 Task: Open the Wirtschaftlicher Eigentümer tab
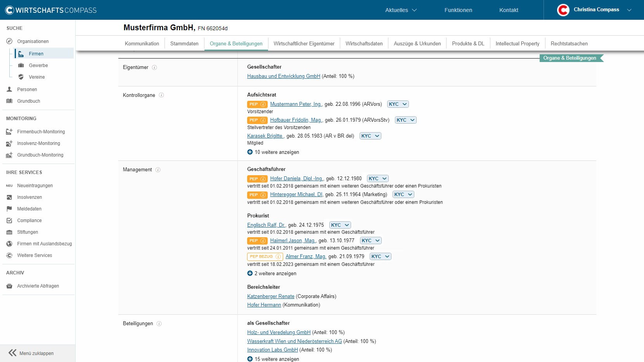[x=304, y=43]
